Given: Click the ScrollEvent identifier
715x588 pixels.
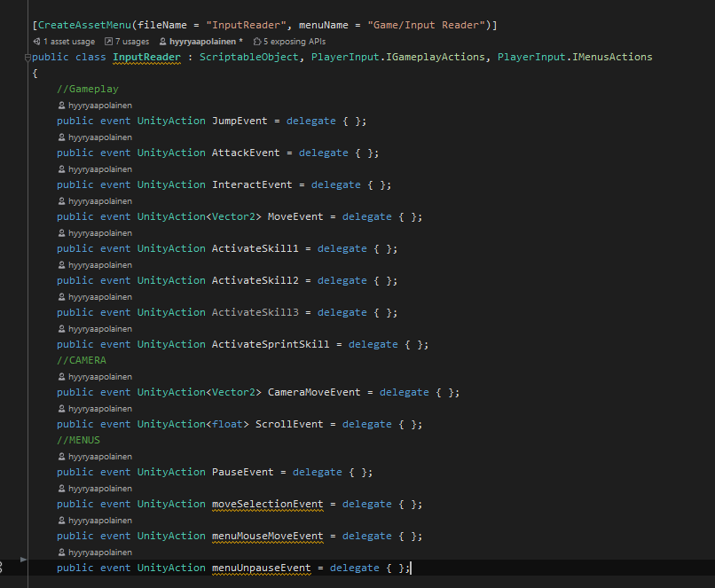Looking at the screenshot, I should (x=289, y=424).
